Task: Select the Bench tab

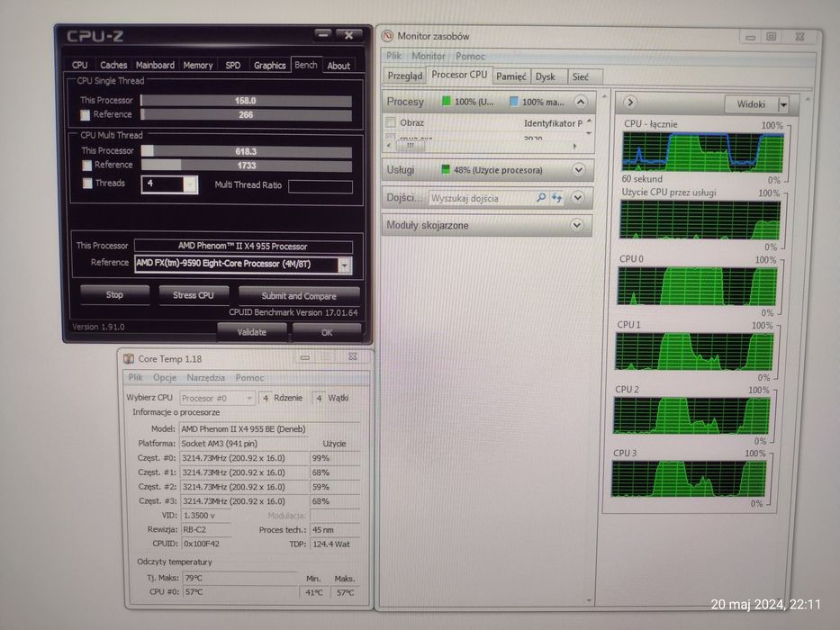Action: click(x=306, y=65)
